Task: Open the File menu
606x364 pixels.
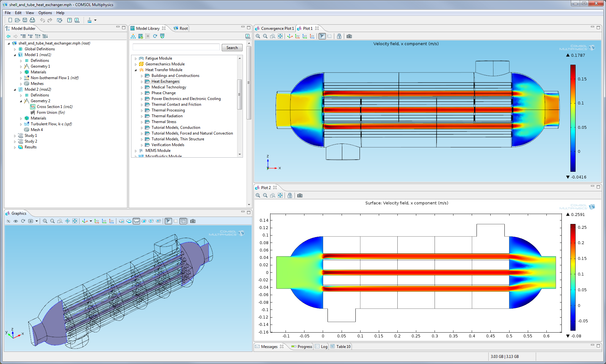Action: point(8,13)
